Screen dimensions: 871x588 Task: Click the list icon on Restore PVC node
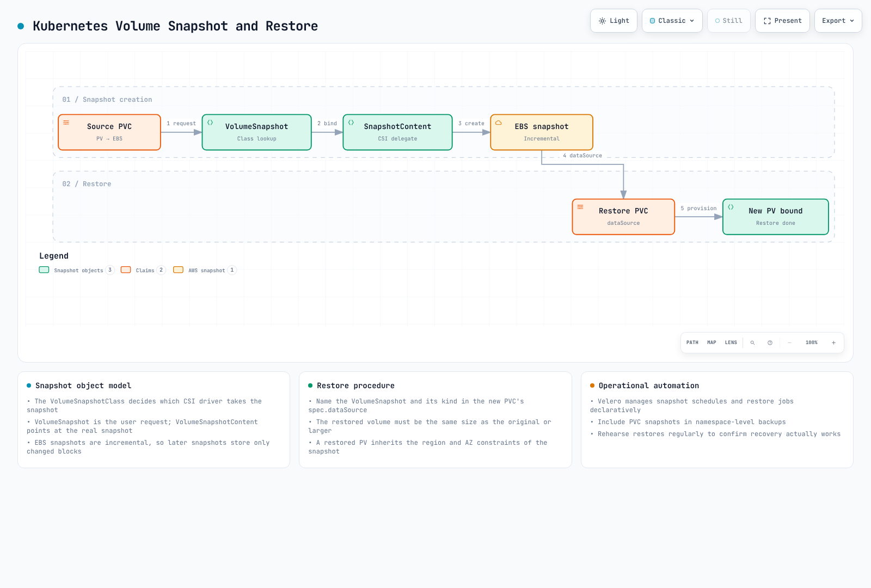point(580,207)
